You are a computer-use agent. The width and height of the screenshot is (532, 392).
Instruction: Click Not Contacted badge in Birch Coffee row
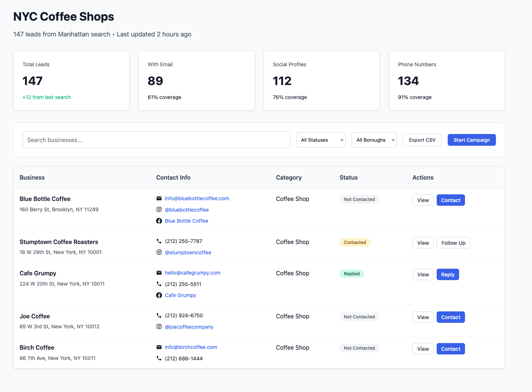tap(359, 348)
